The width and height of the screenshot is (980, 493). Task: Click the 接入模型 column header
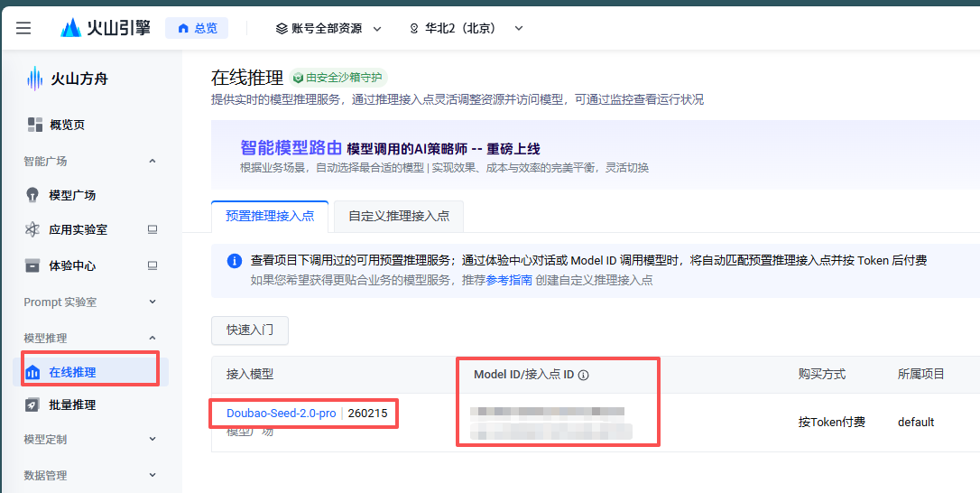coord(250,374)
